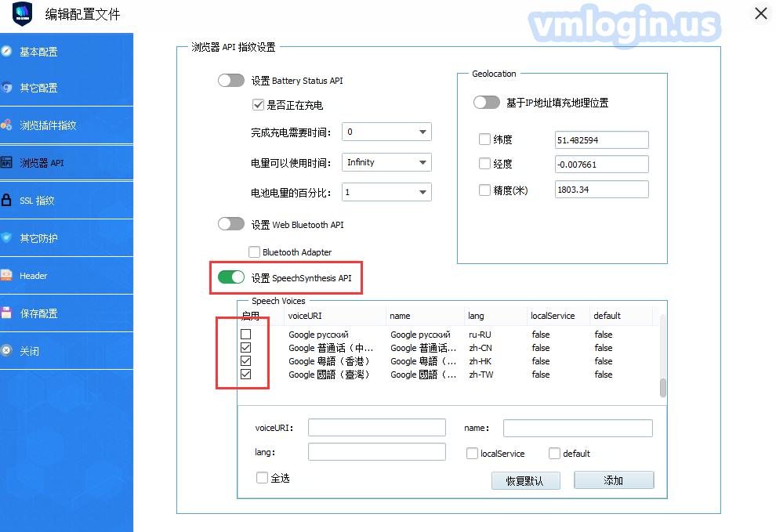Click the 浏览插件指纹 sidebar icon
The width and height of the screenshot is (776, 532).
click(7, 125)
